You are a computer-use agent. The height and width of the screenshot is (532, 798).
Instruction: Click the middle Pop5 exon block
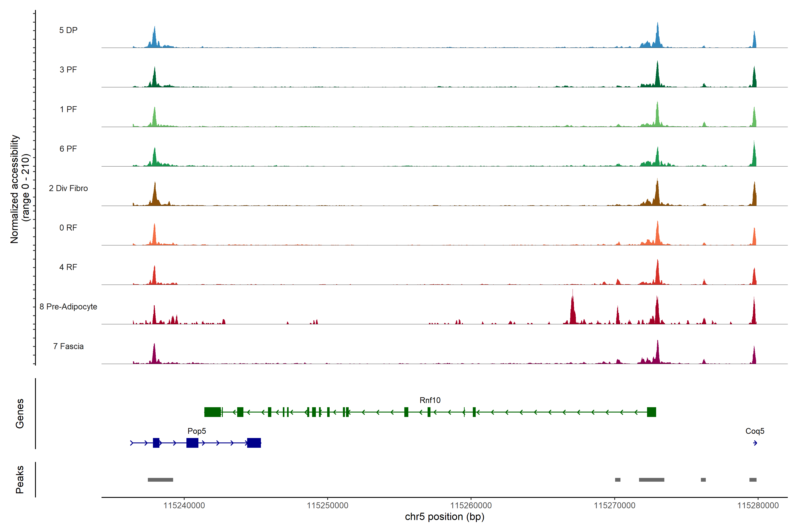192,443
